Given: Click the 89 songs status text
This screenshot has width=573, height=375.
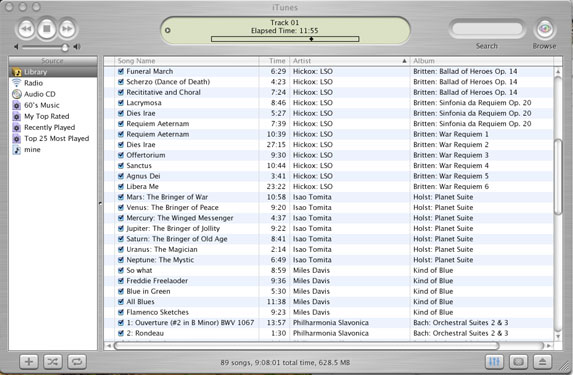Looking at the screenshot, I should click(x=285, y=363).
